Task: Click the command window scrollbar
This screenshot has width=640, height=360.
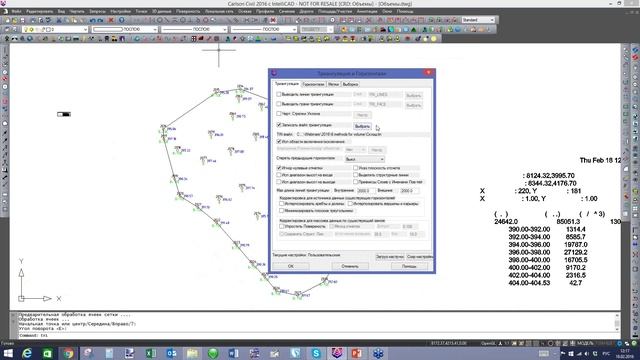Action: pyautogui.click(x=617, y=322)
